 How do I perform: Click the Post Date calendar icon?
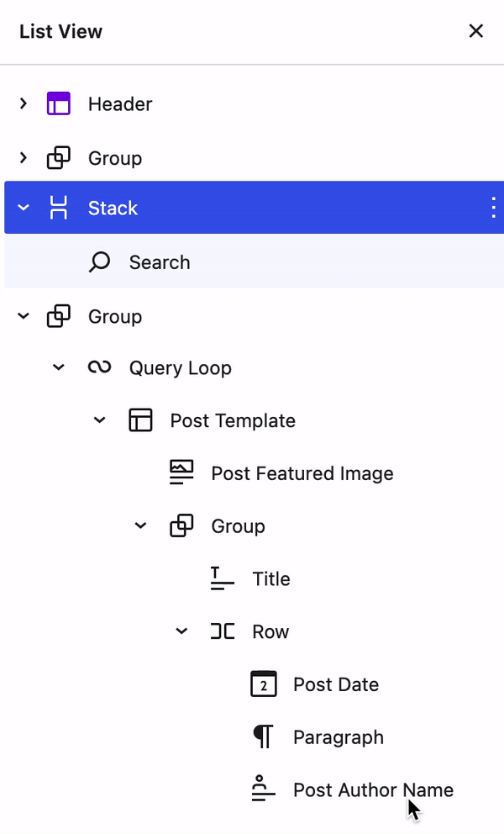pos(263,684)
